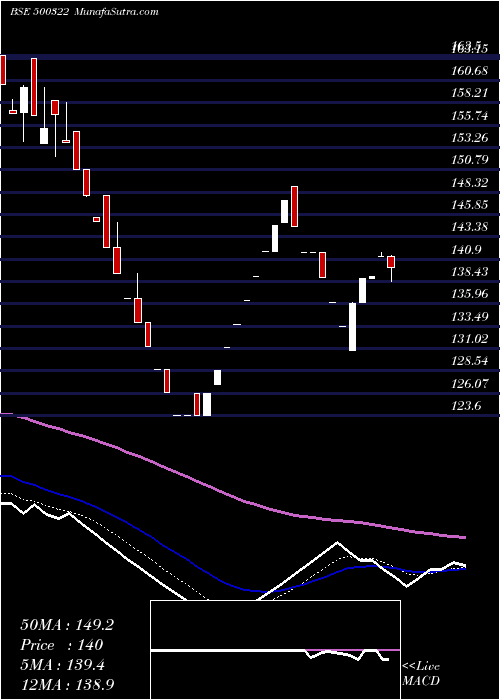Click the 133.49 price axis label
Viewport: 500px width, 700px height.
tap(470, 317)
